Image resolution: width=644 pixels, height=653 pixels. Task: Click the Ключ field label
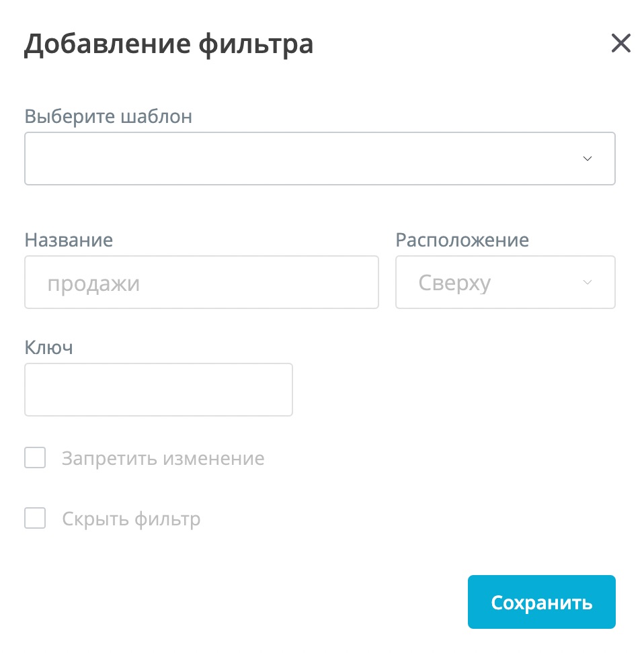coord(48,347)
